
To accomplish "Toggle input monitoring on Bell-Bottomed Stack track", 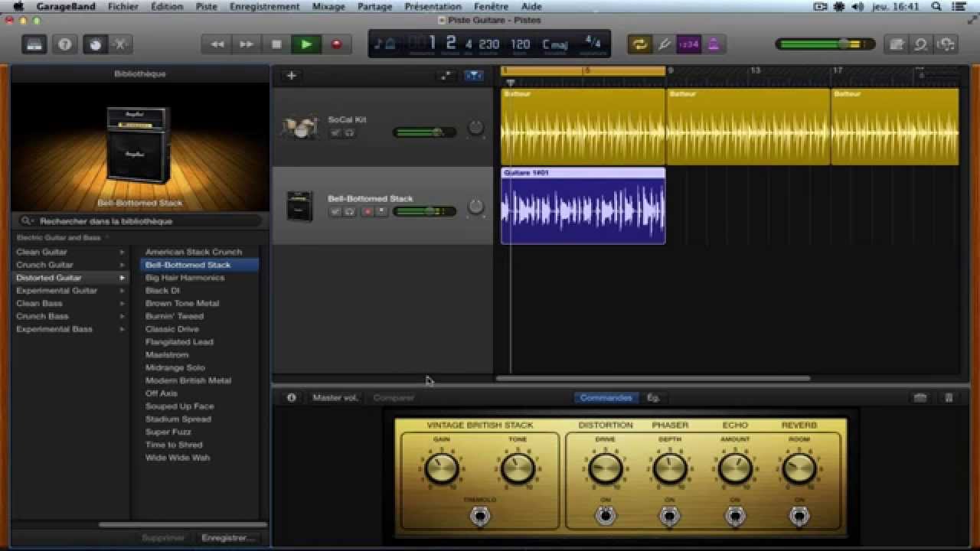I will pos(381,211).
